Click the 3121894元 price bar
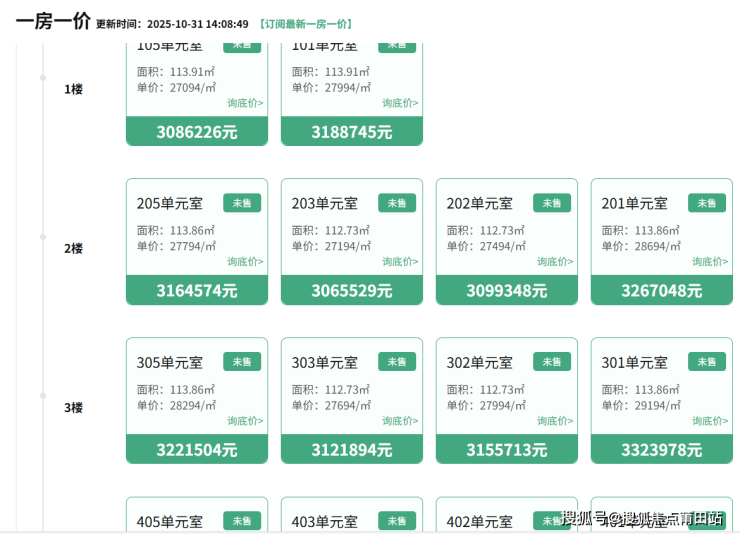740x534 pixels. coord(352,450)
